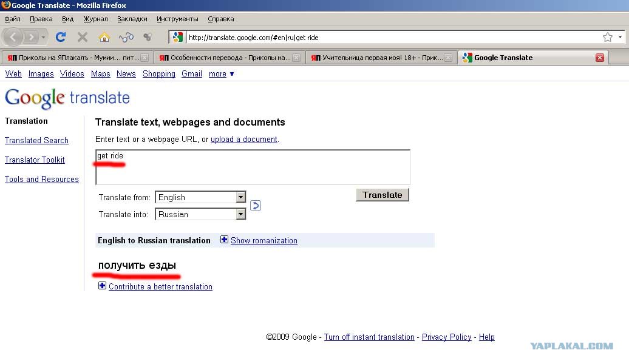Open Translator Toolkit in the sidebar
The height and width of the screenshot is (364, 629).
(35, 160)
